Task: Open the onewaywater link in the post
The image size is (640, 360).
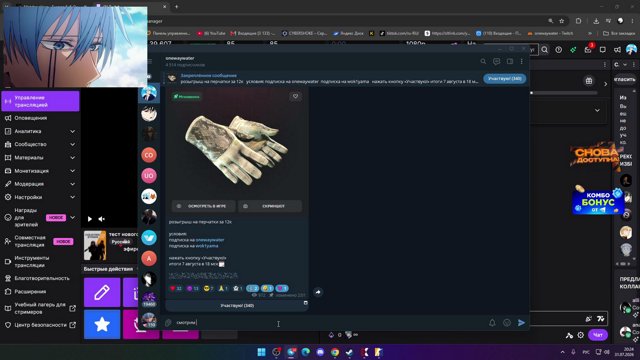Action: click(x=210, y=240)
